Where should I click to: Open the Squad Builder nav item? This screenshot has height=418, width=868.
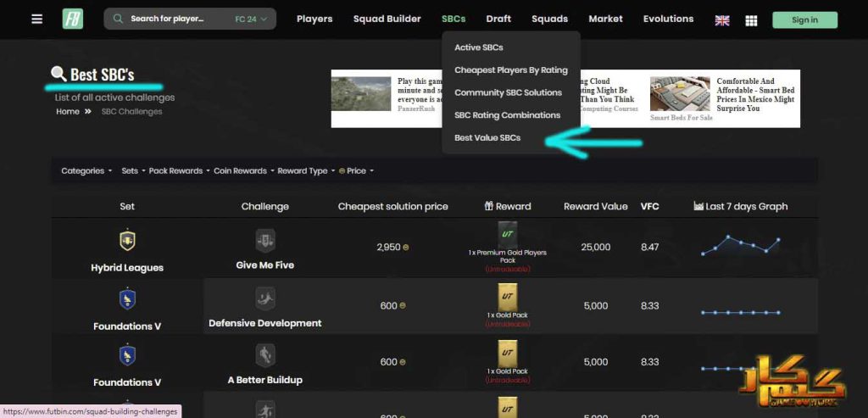tap(387, 19)
